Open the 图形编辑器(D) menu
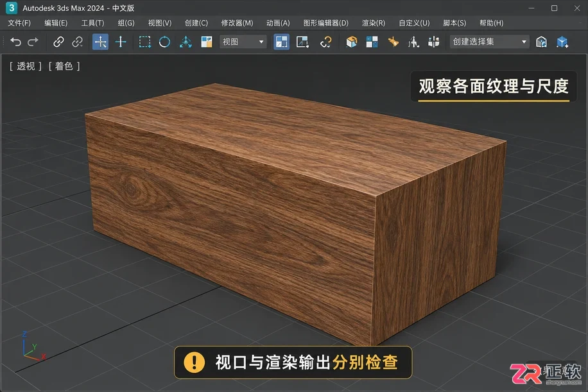588x392 pixels. pyautogui.click(x=326, y=23)
